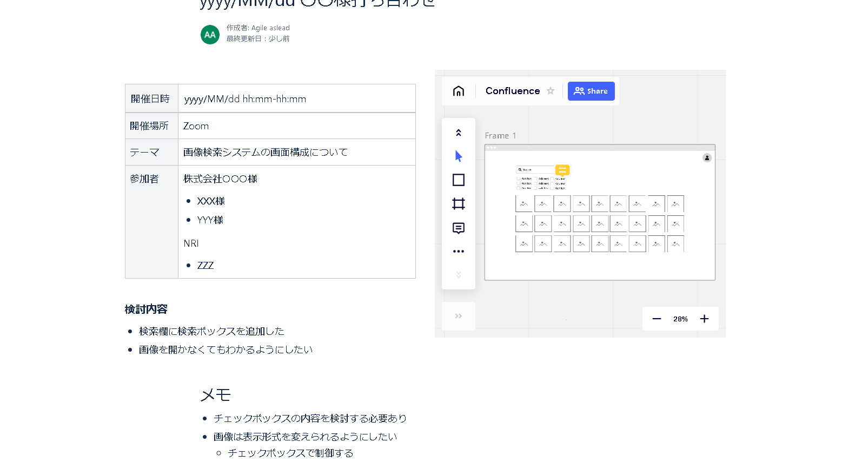Viewport: 868px width, 468px height.
Task: Click the search box in the wireframe
Action: (x=534, y=169)
